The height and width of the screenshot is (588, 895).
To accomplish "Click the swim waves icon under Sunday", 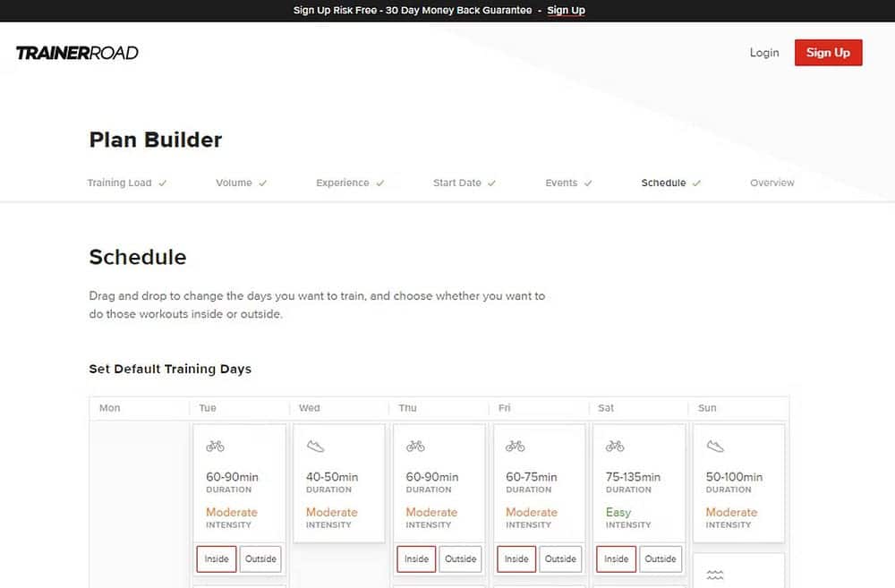I will (715, 575).
